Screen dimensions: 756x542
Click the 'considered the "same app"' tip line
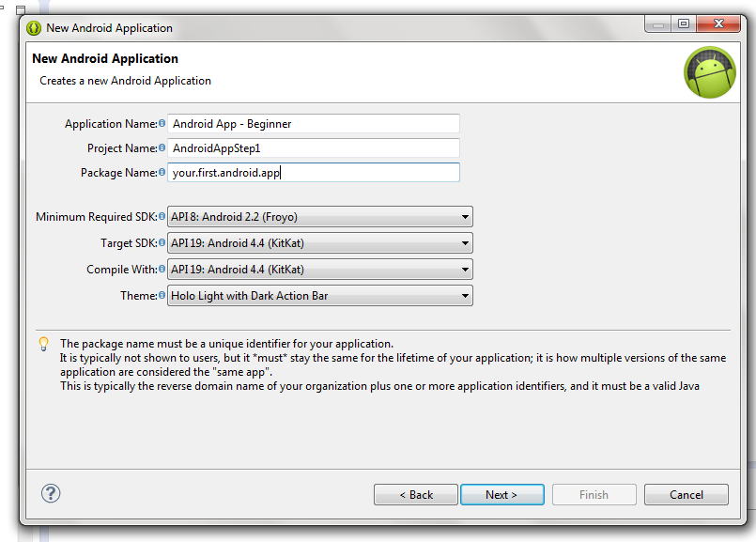pyautogui.click(x=166, y=372)
